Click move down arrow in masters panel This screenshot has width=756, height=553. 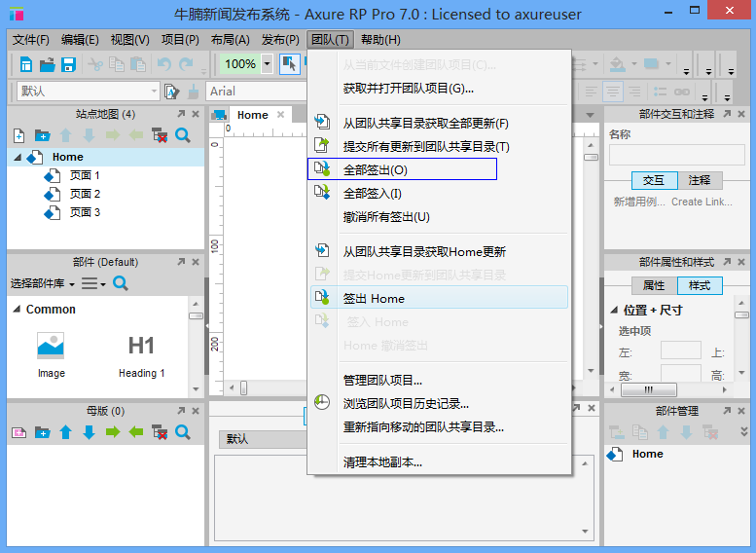(89, 432)
